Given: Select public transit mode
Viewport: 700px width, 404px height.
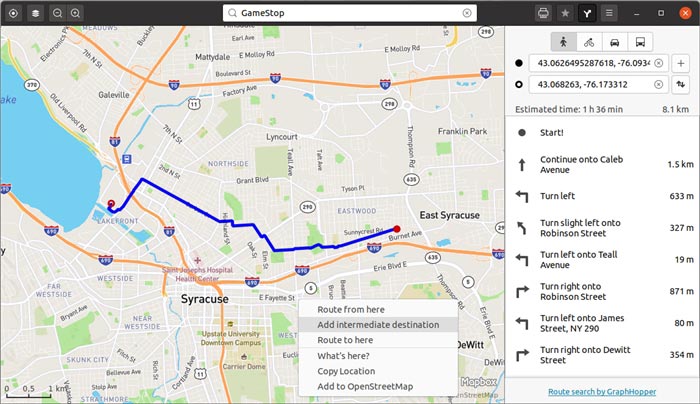Looking at the screenshot, I should click(x=640, y=42).
